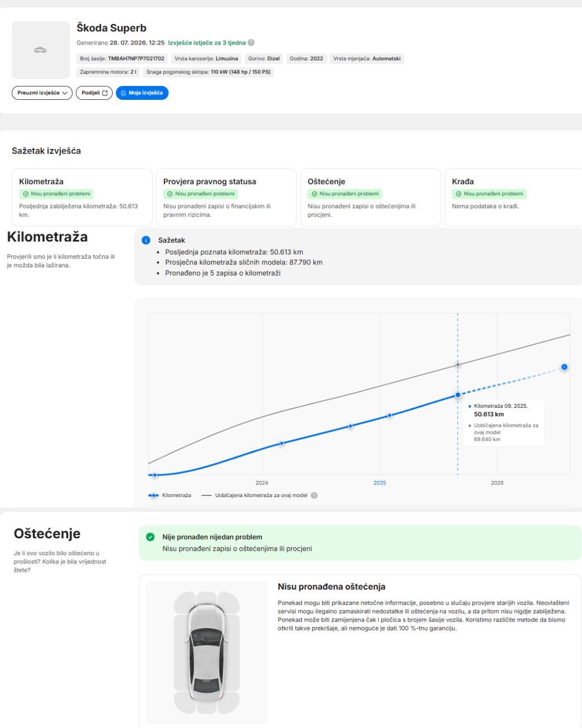Click the blue info marker ending the dashed forecast line

[565, 367]
